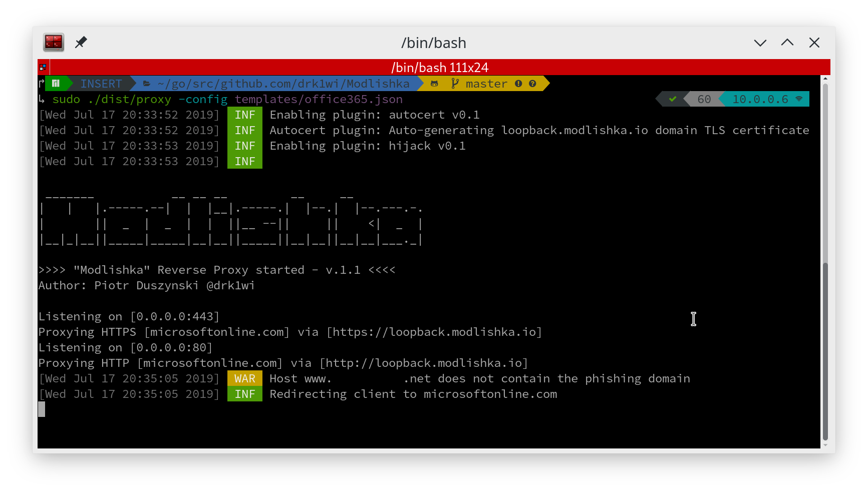Click the GitHub cat icon in prompt
Image resolution: width=868 pixels, height=492 pixels.
coord(434,84)
